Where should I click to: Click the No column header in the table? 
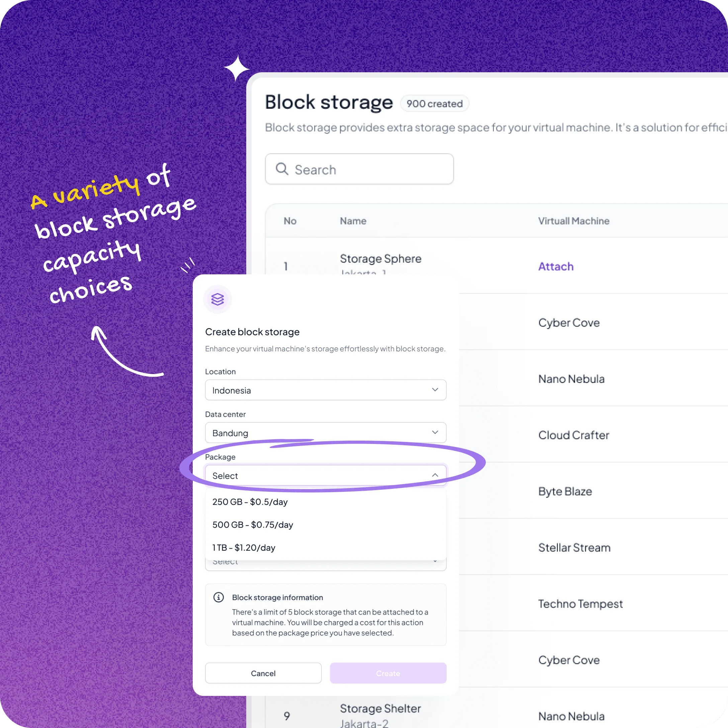click(x=289, y=221)
